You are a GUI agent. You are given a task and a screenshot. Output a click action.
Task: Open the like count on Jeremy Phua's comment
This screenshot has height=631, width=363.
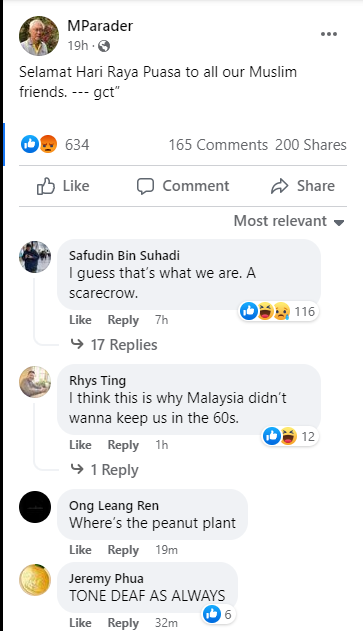[x=218, y=614]
